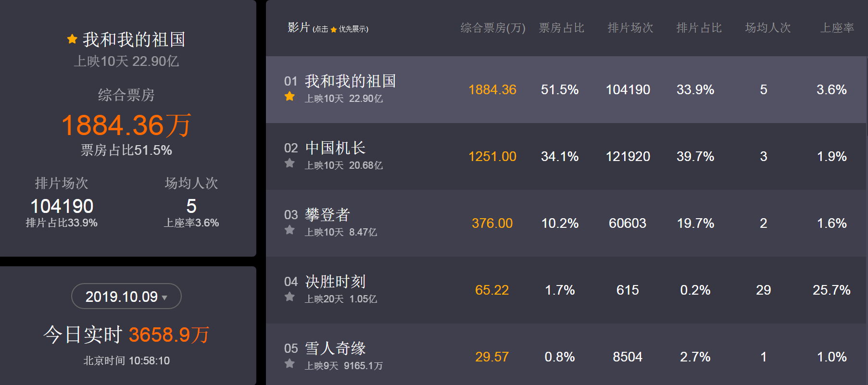Toggle the priority star for 决胜时刻

click(x=289, y=297)
